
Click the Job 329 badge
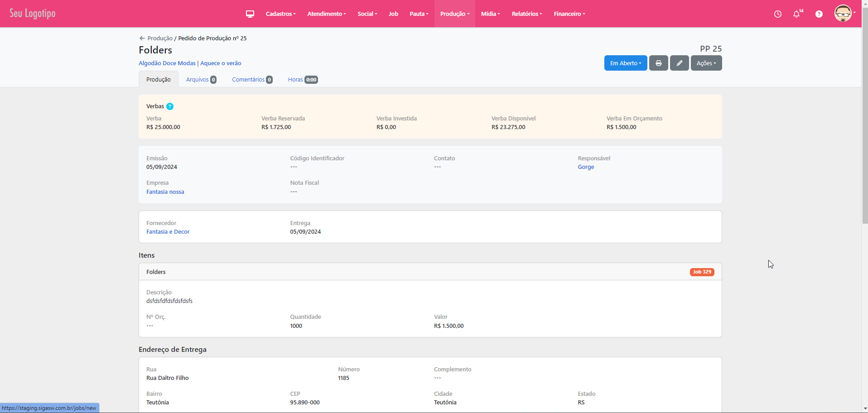click(x=702, y=272)
